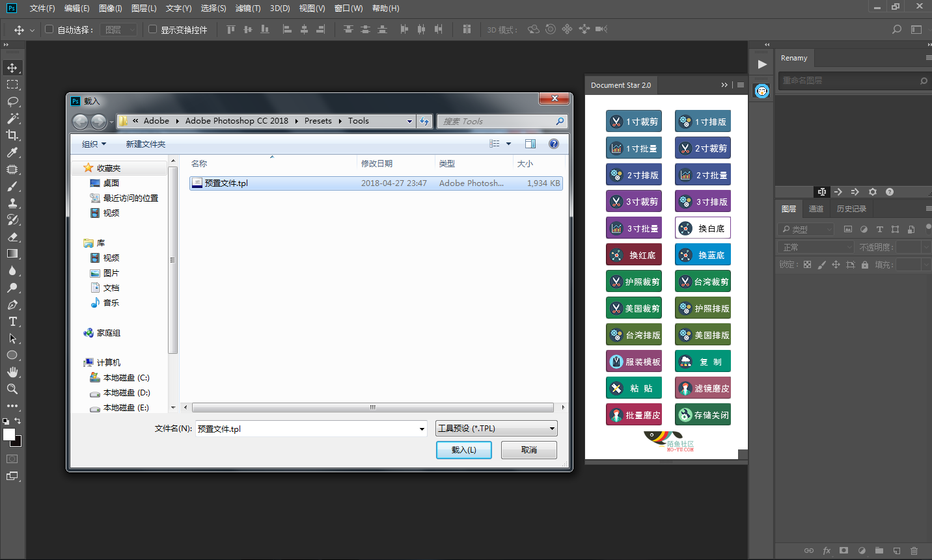Select the Hand tool

(12, 372)
